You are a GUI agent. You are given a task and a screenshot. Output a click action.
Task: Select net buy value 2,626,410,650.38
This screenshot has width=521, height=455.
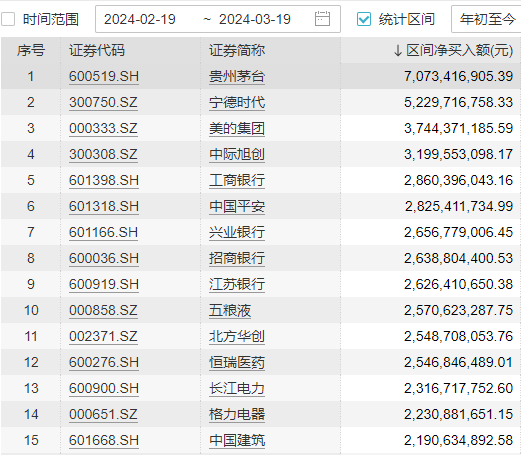458,284
